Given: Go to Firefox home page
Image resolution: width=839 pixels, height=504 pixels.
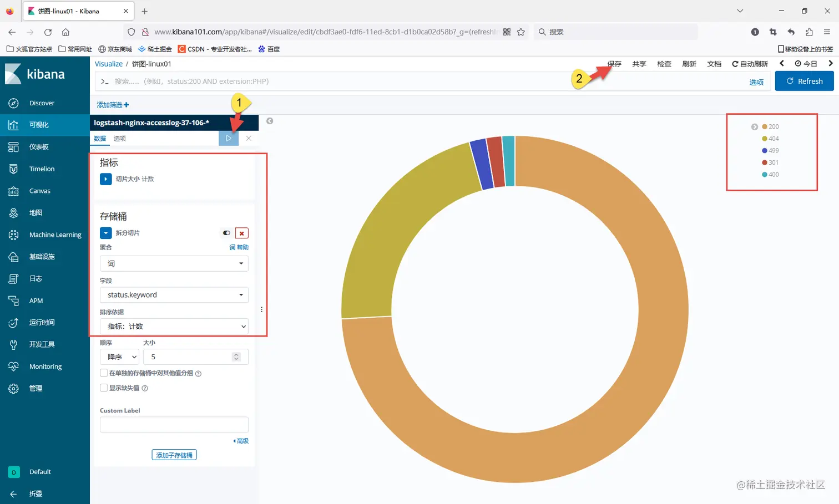Looking at the screenshot, I should tap(65, 32).
